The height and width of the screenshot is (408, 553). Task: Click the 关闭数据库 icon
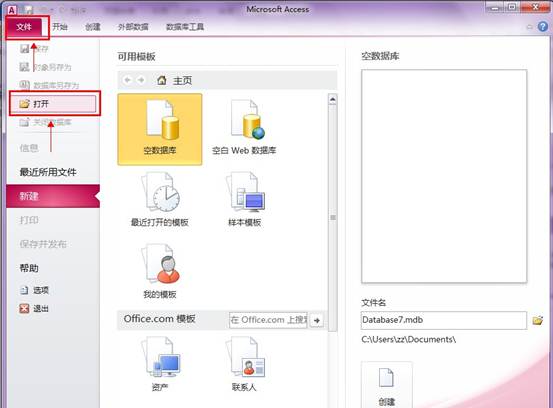[24, 122]
